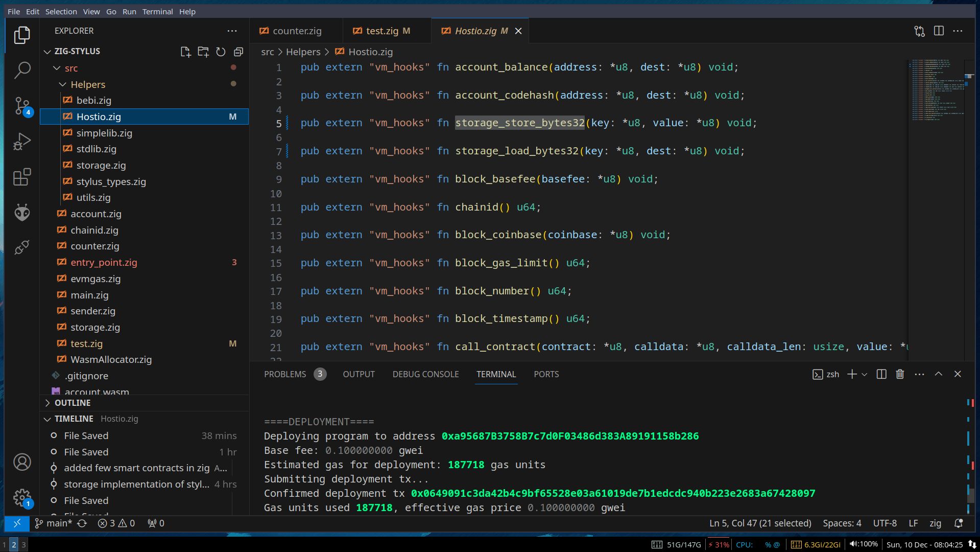Open PlatformIO alien icon in activity bar

pos(22,212)
